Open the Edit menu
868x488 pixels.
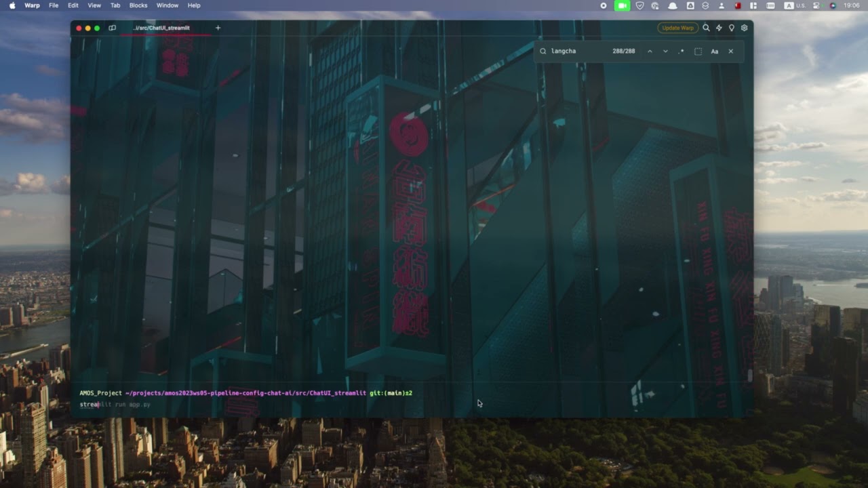click(73, 5)
